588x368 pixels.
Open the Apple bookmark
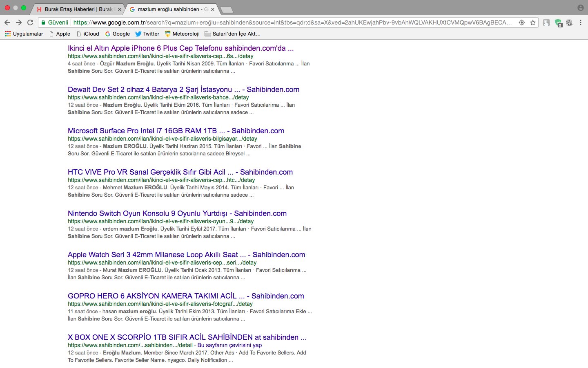[x=60, y=34]
